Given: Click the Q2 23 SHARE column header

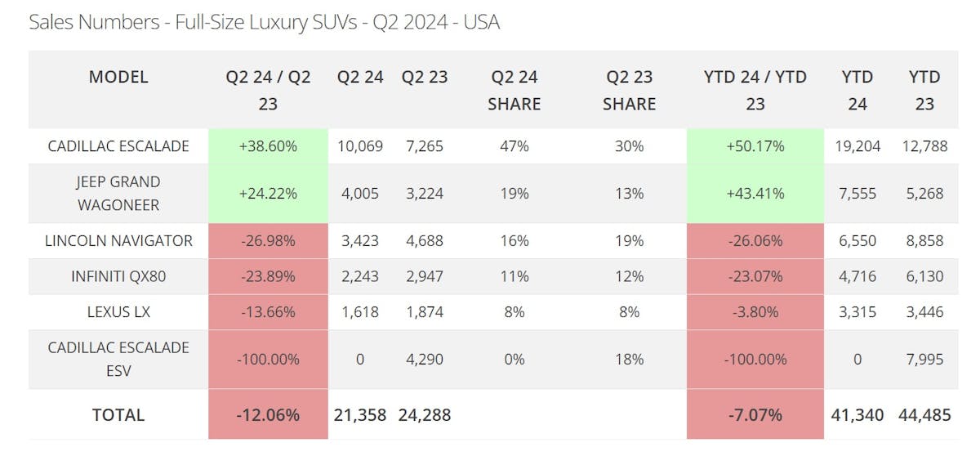Looking at the screenshot, I should pos(630,90).
